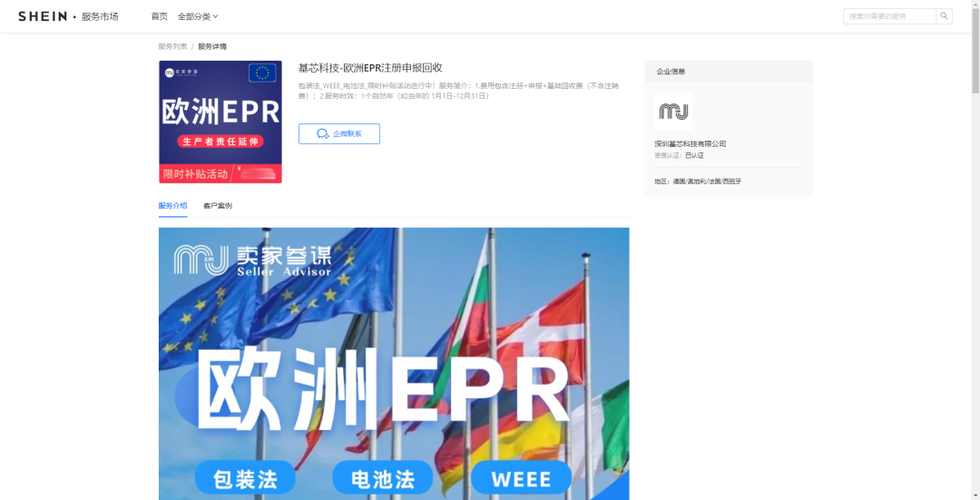Click the WEEE label in banner
980x500 pixels.
coord(521,479)
